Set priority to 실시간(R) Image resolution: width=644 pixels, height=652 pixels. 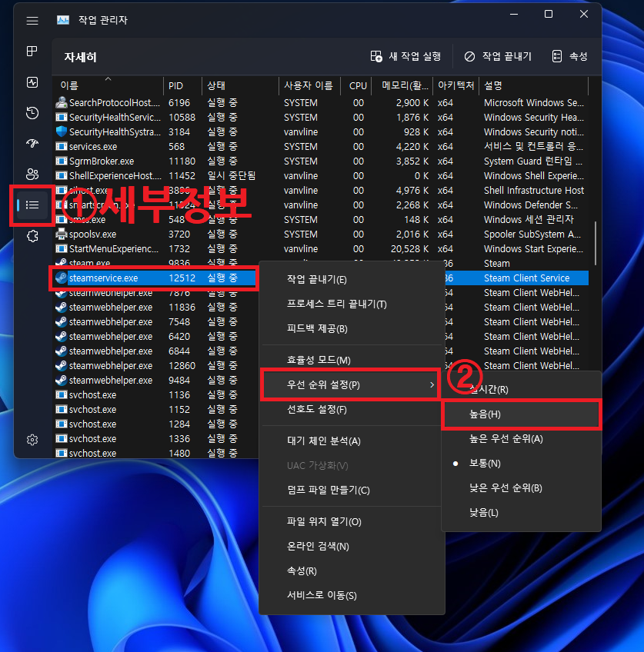521,389
